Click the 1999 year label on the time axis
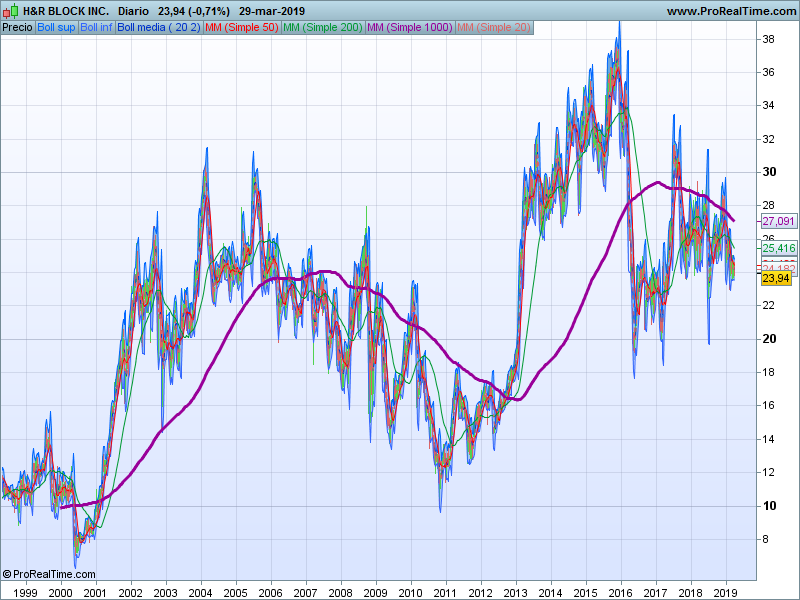Image resolution: width=800 pixels, height=600 pixels. click(26, 593)
